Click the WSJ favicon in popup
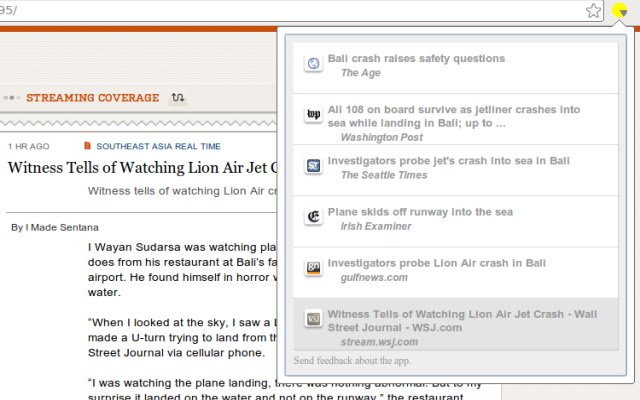The image size is (640, 400). pyautogui.click(x=313, y=319)
